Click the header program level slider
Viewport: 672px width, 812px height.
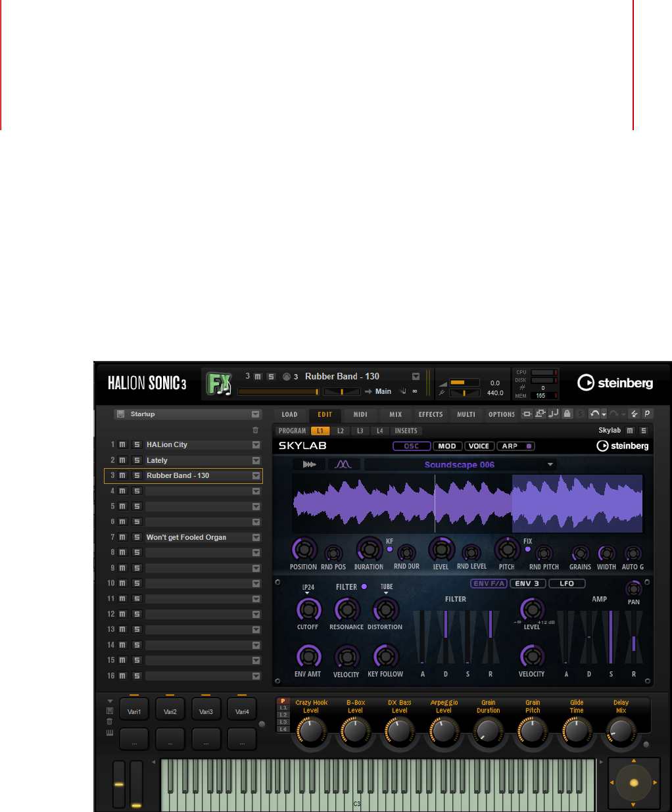pos(279,392)
